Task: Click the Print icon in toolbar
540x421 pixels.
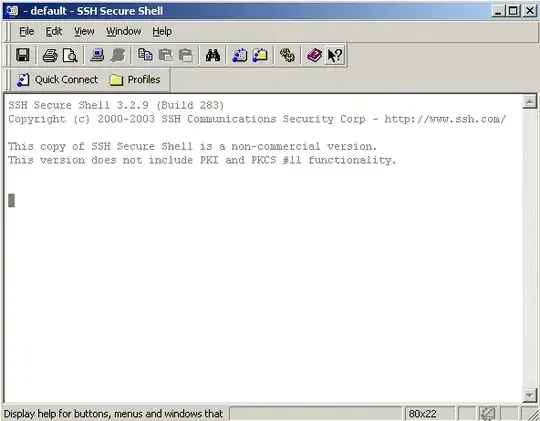Action: (50, 55)
